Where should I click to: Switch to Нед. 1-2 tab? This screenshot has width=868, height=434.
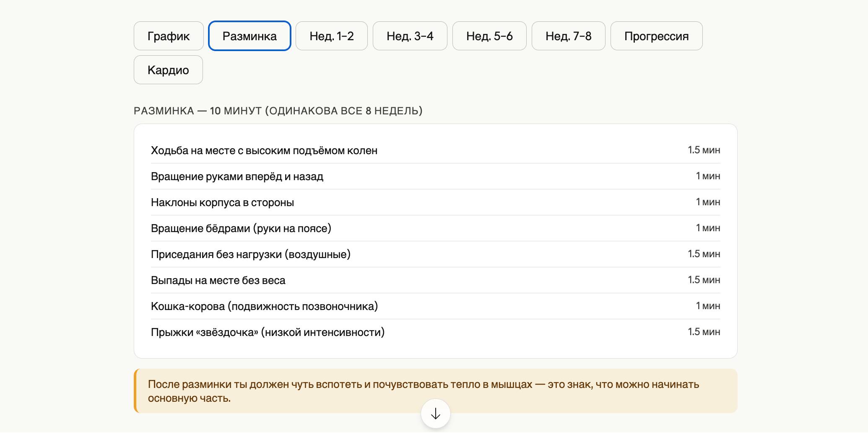pyautogui.click(x=331, y=36)
